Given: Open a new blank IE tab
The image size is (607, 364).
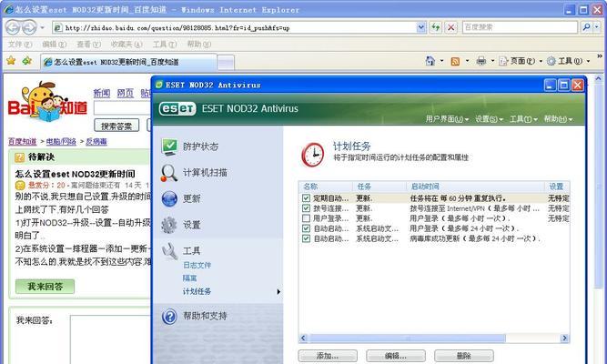Looking at the screenshot, I should 226,63.
